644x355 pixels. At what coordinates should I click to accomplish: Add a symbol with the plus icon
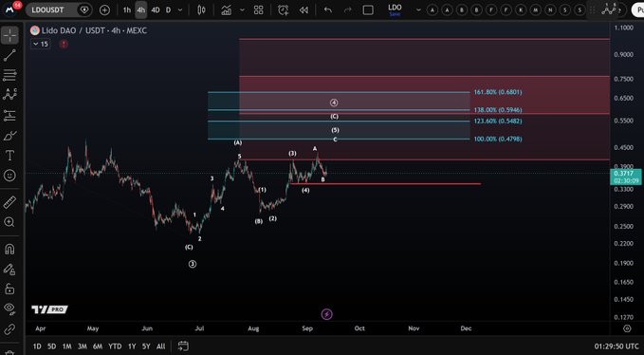pyautogui.click(x=104, y=10)
